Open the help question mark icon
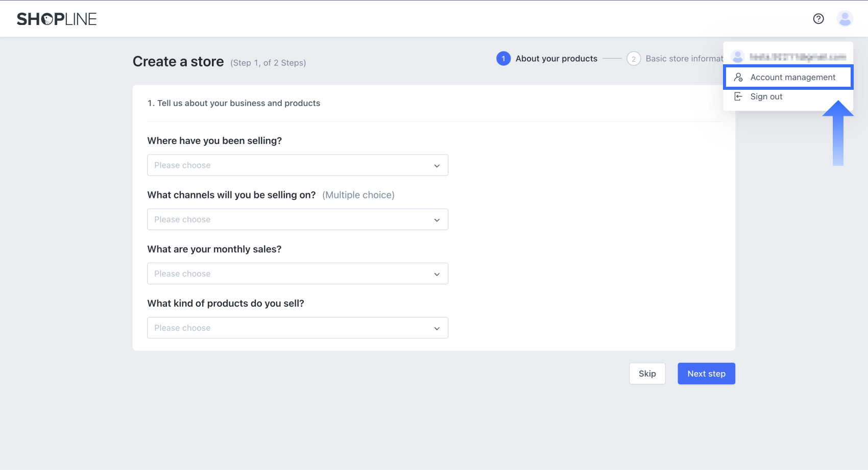868x470 pixels. [x=818, y=19]
